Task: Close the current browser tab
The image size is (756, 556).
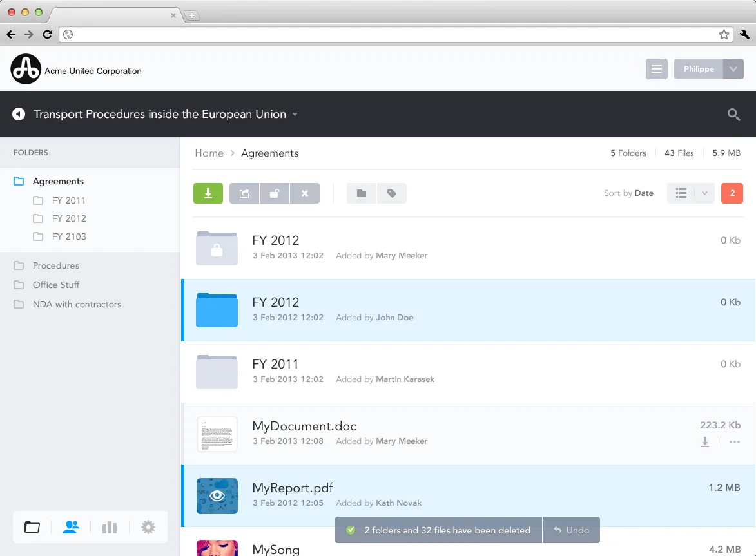Action: point(173,15)
